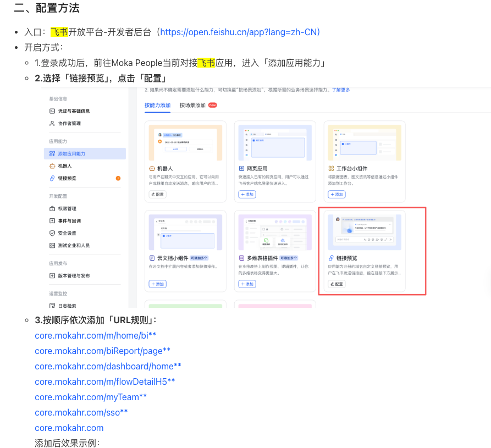Viewport: 491px width, 448px height.
Task: Select the 测试企业和人员 icon in sidebar
Action: [x=52, y=246]
